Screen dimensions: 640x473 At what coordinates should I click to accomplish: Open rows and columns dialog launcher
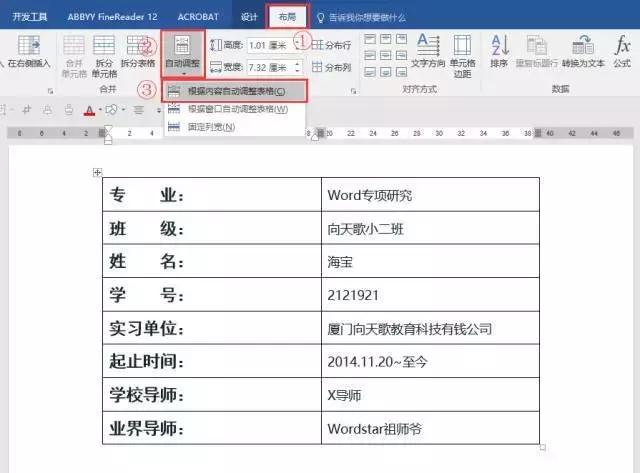tap(50, 91)
